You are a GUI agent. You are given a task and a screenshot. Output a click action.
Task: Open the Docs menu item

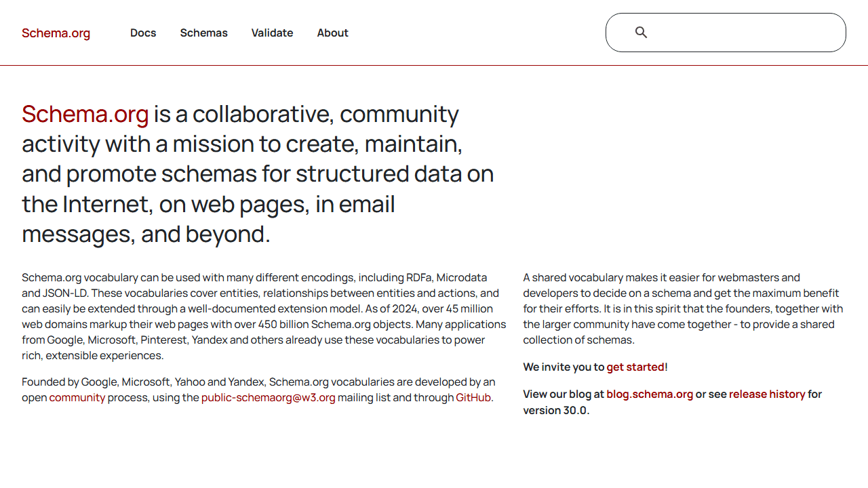pos(143,33)
